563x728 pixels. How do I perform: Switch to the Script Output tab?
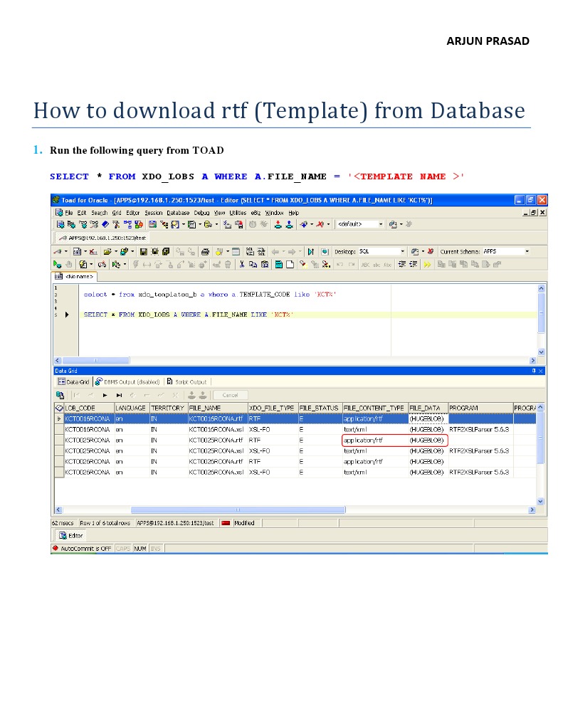(186, 381)
